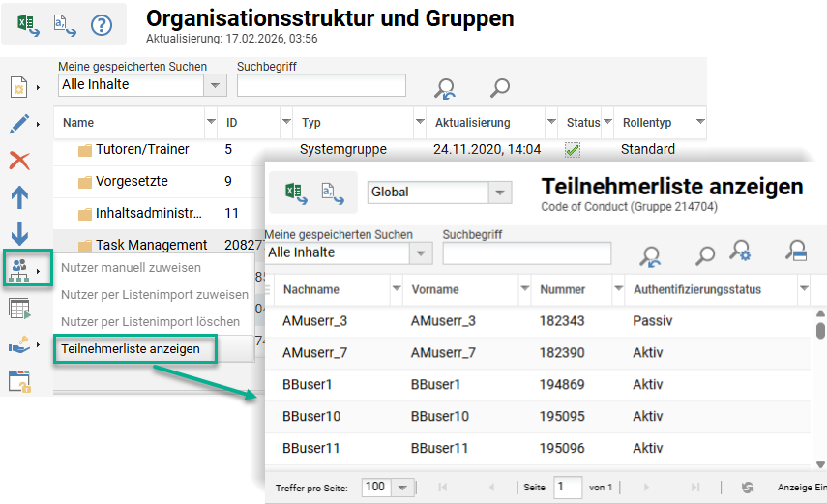
Task: Click the save search magnifier icon
Action: point(796,251)
